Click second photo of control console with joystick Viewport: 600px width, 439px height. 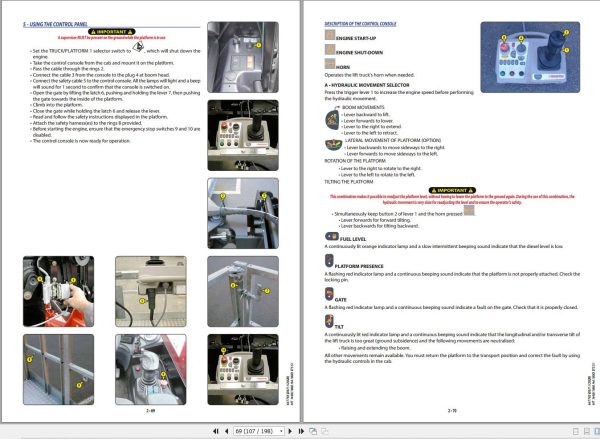(x=243, y=135)
